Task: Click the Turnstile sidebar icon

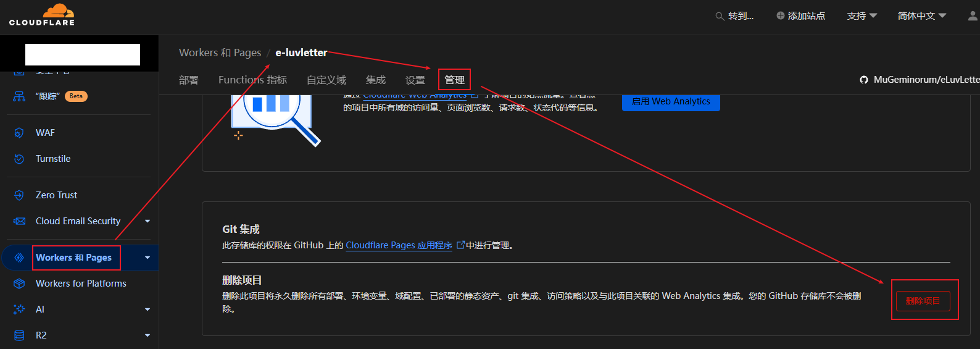Action: point(19,159)
